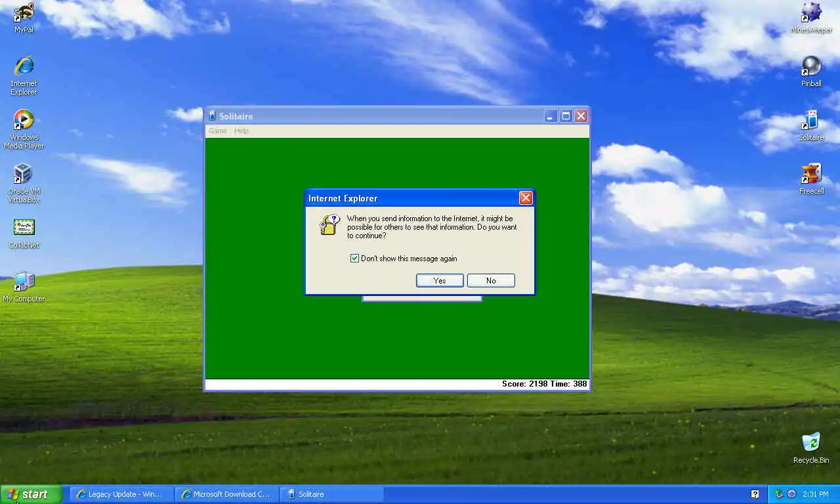Select the Solitaire desktop shortcut
The width and height of the screenshot is (840, 504).
click(x=812, y=125)
